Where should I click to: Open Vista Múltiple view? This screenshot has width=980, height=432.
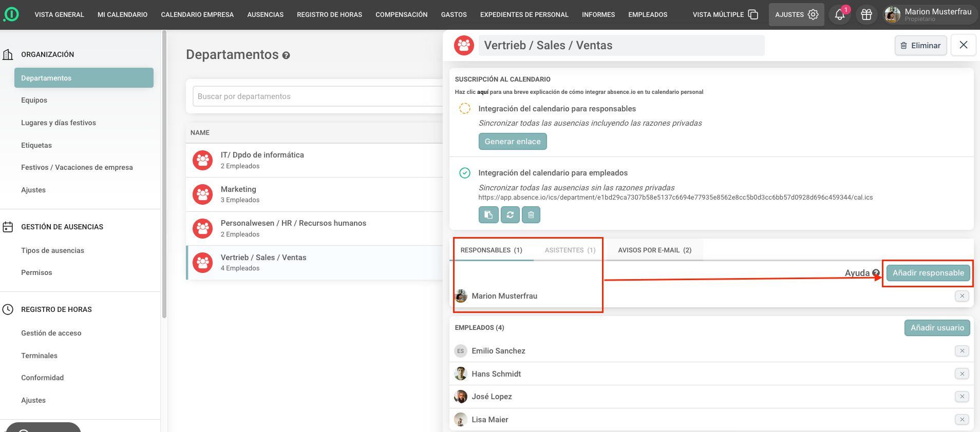[x=725, y=15]
